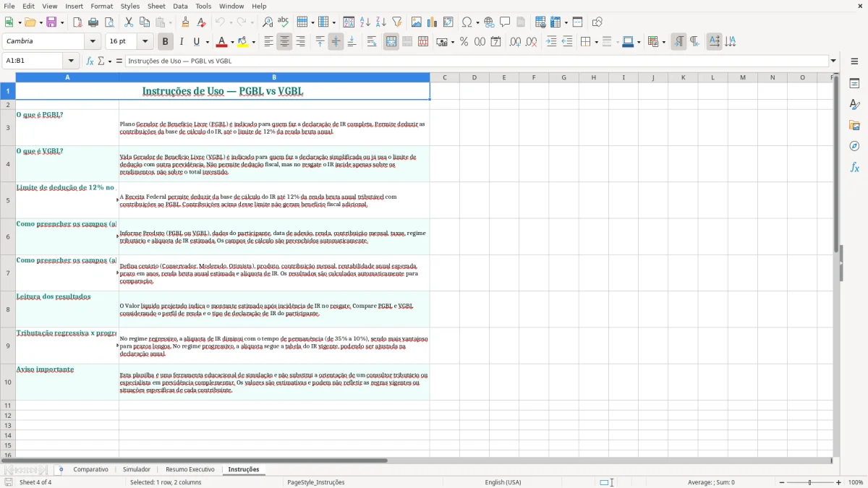Click the AutoFilter funnel icon
868x488 pixels.
coord(396,22)
